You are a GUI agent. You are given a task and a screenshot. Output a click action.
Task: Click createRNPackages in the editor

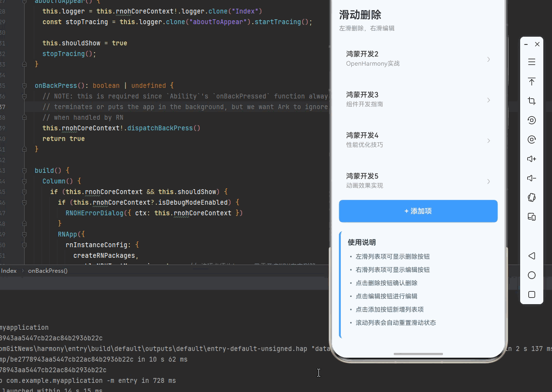(x=104, y=255)
